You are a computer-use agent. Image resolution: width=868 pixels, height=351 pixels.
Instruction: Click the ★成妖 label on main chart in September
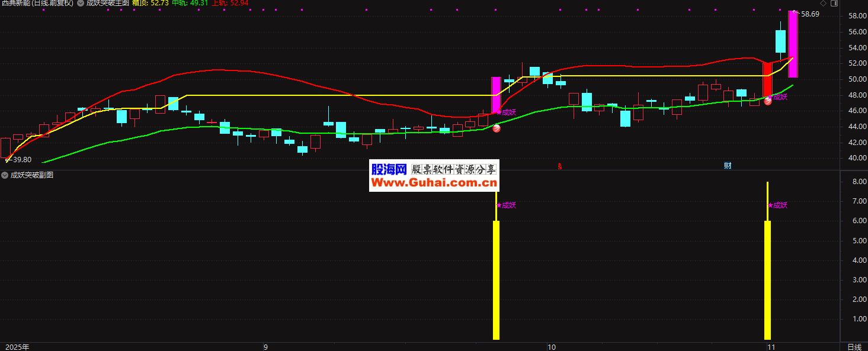point(507,112)
